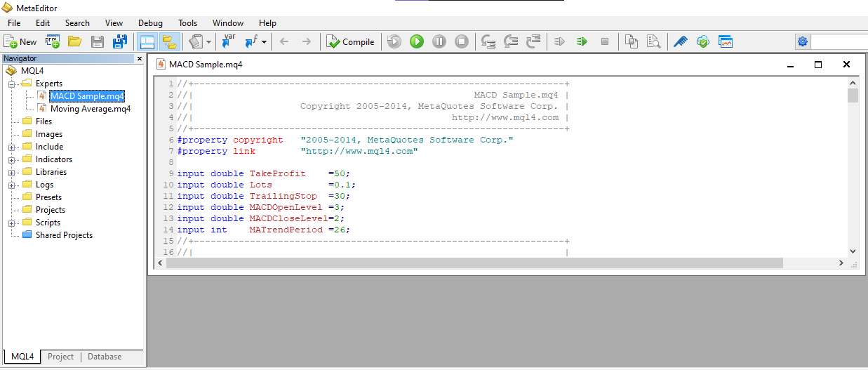Start debugging with green play button
The height and width of the screenshot is (370, 868).
point(417,41)
